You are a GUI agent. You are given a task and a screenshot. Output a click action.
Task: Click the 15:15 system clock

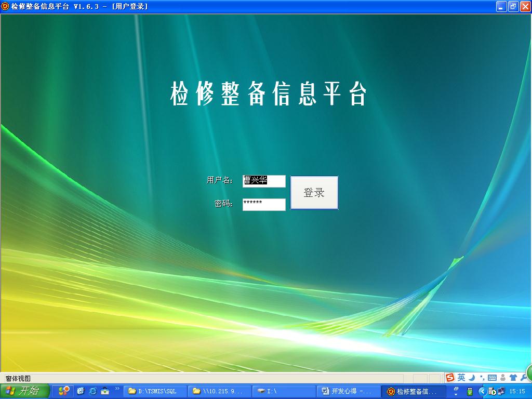517,392
